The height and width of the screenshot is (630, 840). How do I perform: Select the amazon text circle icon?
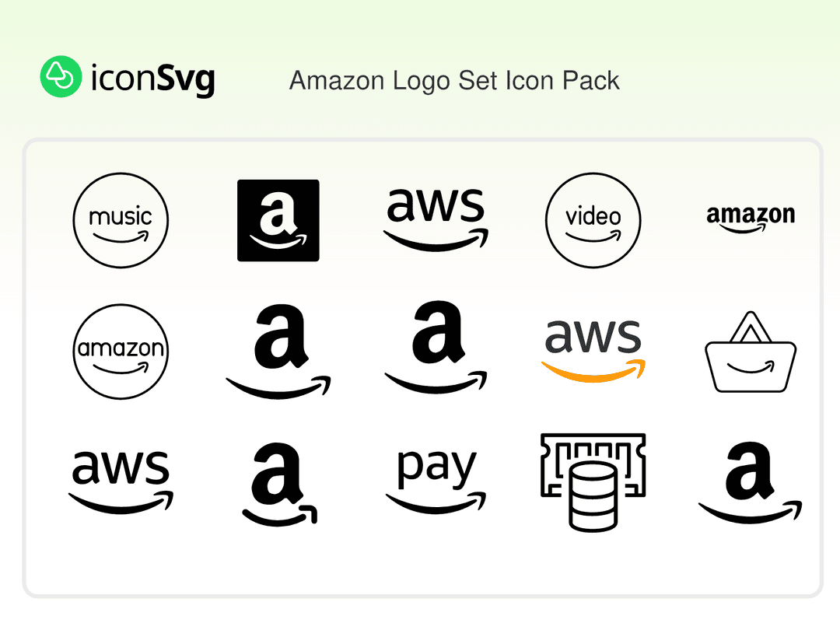point(121,352)
